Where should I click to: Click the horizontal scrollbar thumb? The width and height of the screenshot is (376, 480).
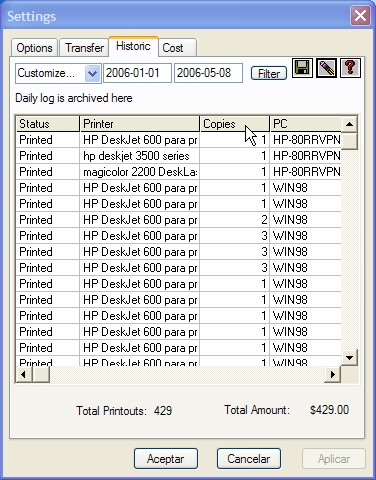pyautogui.click(x=41, y=374)
